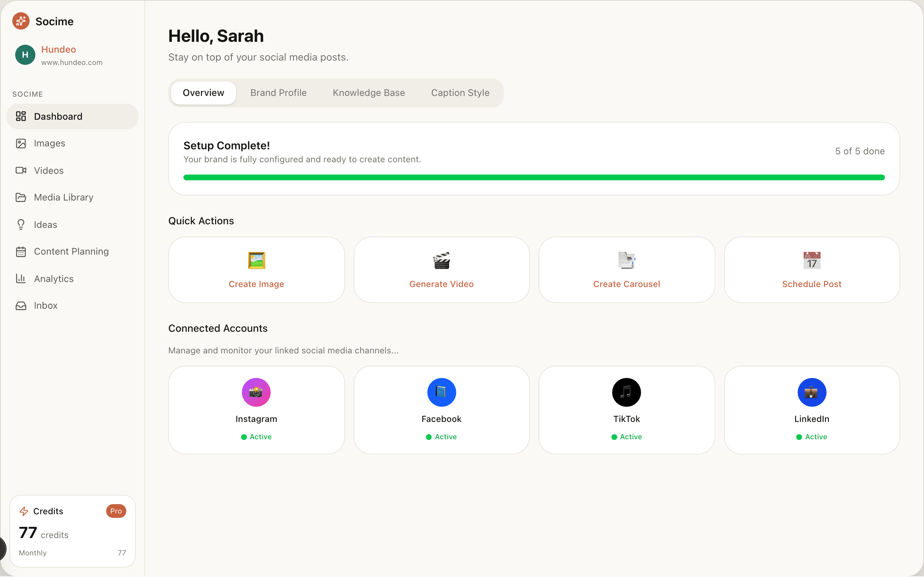Select the LinkedIn briefcase icon
Image resolution: width=924 pixels, height=577 pixels.
click(811, 392)
